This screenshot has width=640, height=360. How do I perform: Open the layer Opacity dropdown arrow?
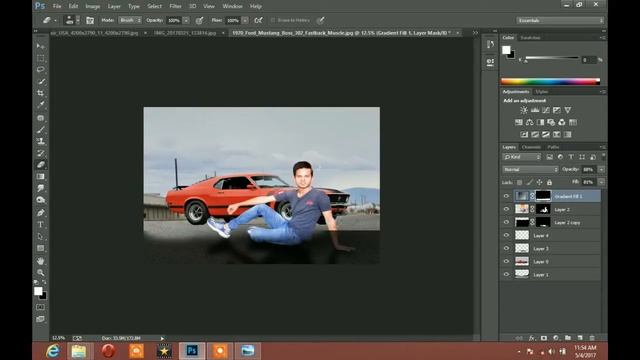pyautogui.click(x=601, y=169)
